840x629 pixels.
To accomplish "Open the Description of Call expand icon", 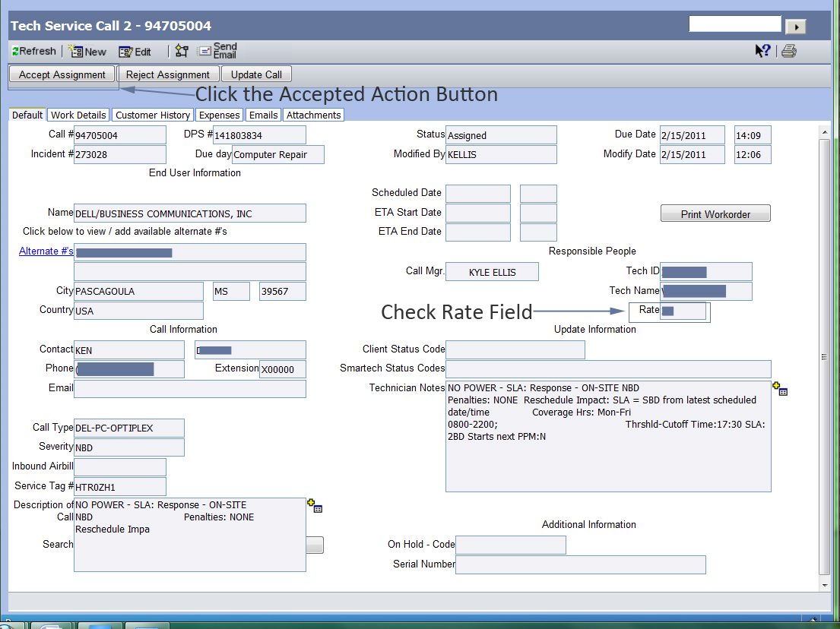I will click(314, 506).
